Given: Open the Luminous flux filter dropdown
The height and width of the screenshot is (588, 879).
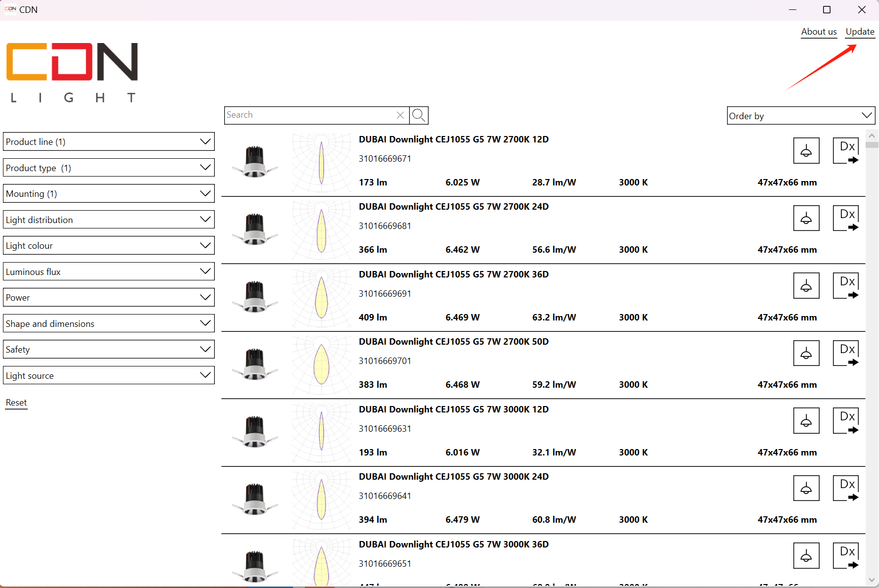Looking at the screenshot, I should (x=109, y=271).
